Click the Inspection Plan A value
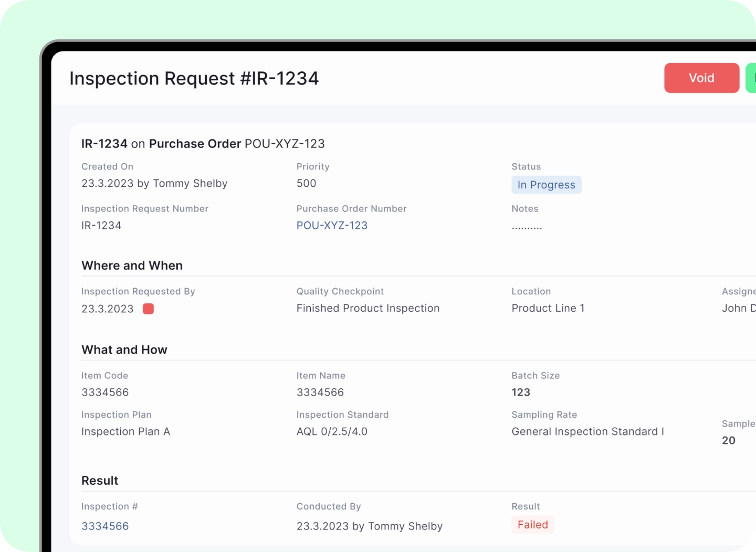The height and width of the screenshot is (552, 756). (x=125, y=431)
